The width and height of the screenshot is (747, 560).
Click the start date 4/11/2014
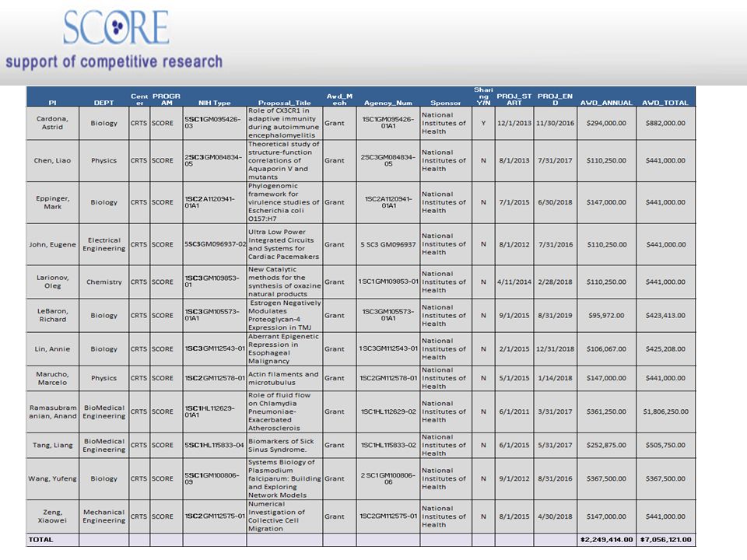[514, 282]
